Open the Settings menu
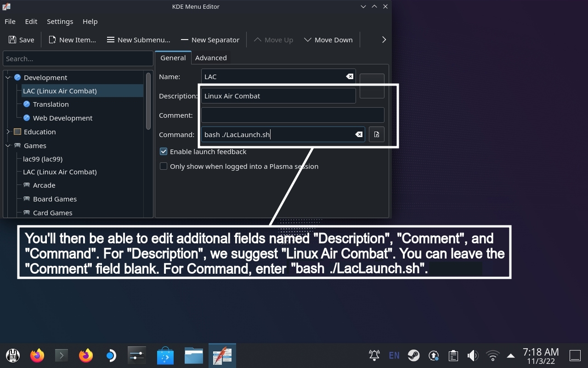This screenshot has height=368, width=588. (60, 21)
